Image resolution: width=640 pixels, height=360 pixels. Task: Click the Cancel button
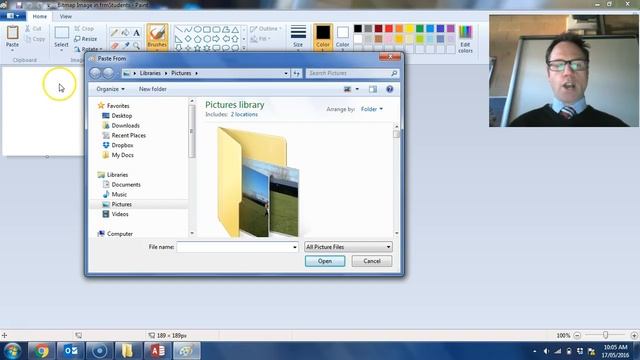point(372,261)
